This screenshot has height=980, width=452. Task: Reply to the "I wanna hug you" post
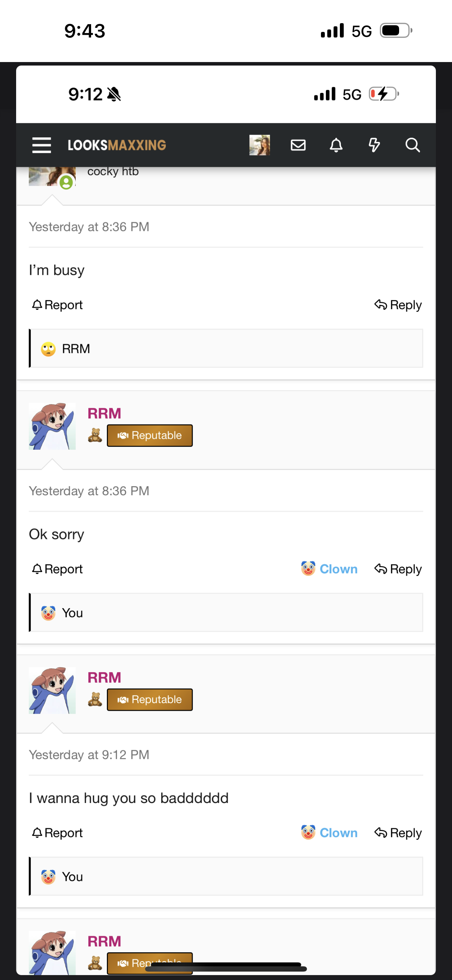(x=398, y=833)
